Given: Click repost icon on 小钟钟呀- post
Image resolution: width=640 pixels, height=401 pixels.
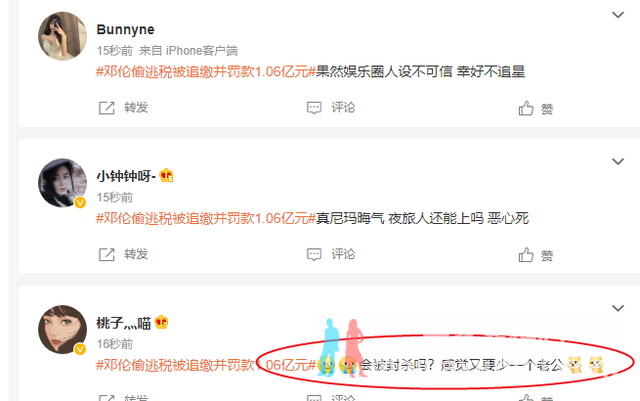Looking at the screenshot, I should pos(107,255).
